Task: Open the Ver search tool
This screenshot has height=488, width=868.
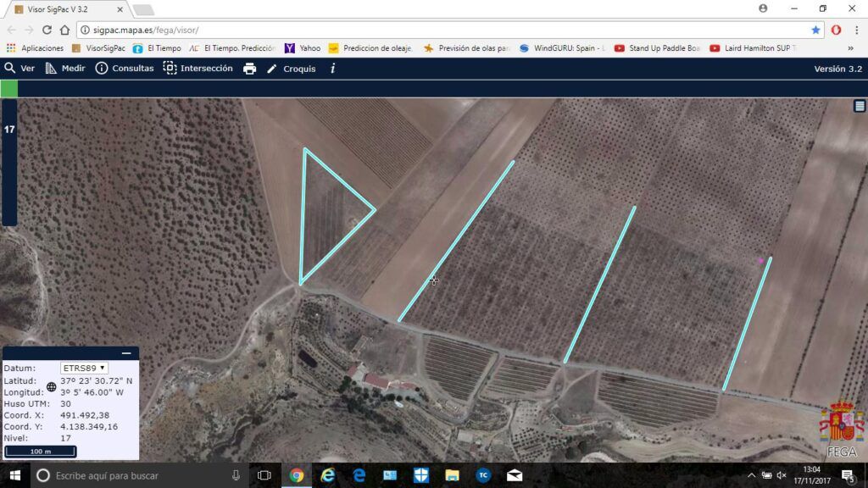Action: (x=19, y=69)
